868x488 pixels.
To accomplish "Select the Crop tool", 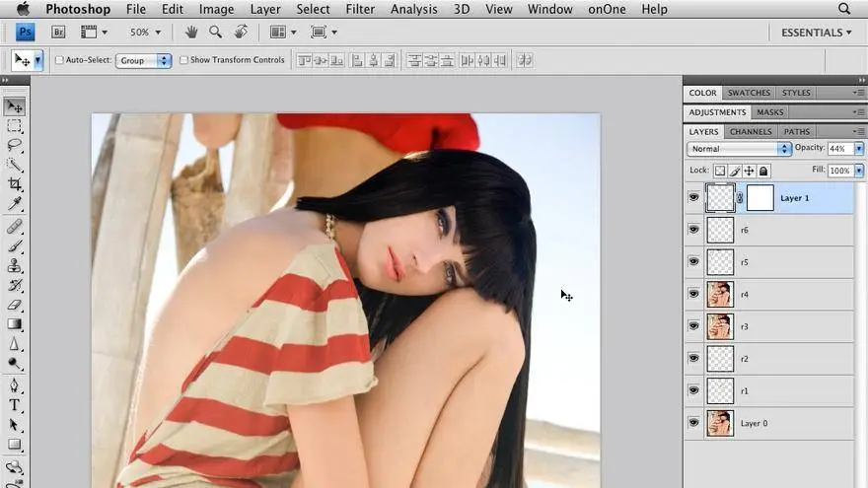I will (x=15, y=184).
